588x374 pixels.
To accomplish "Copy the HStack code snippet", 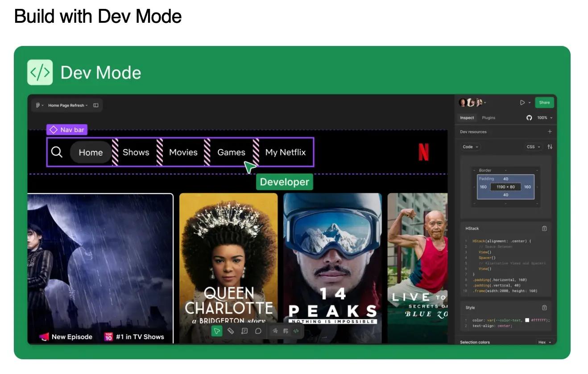I will 544,229.
